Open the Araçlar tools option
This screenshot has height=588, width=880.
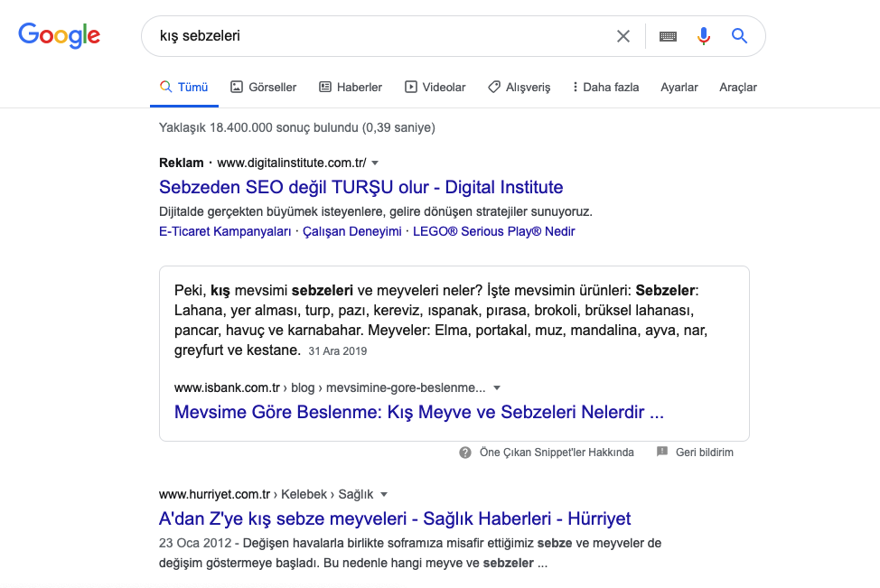pyautogui.click(x=738, y=87)
